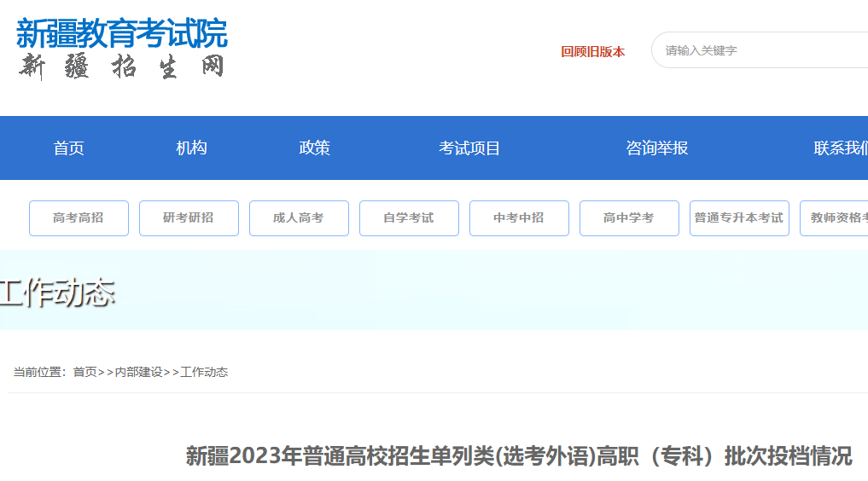Click 工作动态 in the breadcrumb trail
Viewport: 868px width, 481px height.
[204, 372]
